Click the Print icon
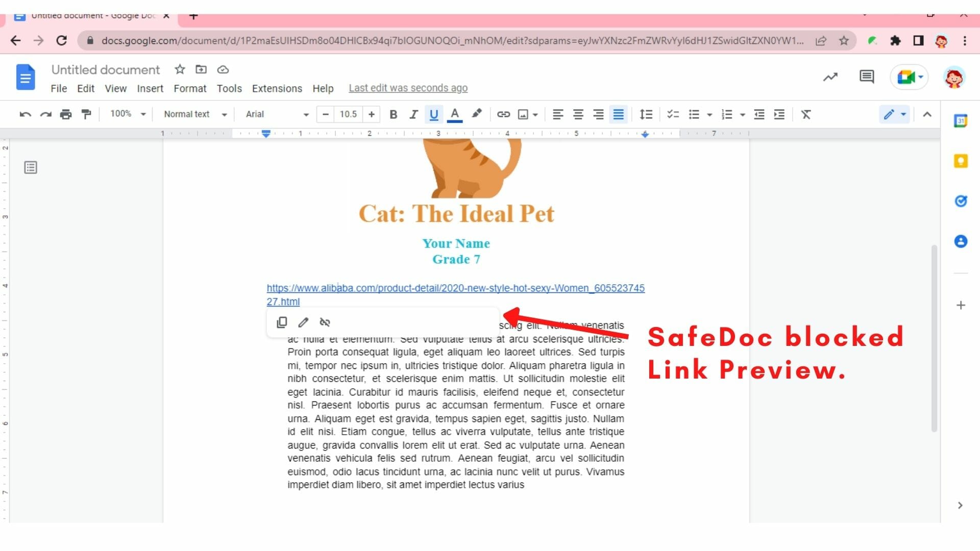 click(x=66, y=114)
